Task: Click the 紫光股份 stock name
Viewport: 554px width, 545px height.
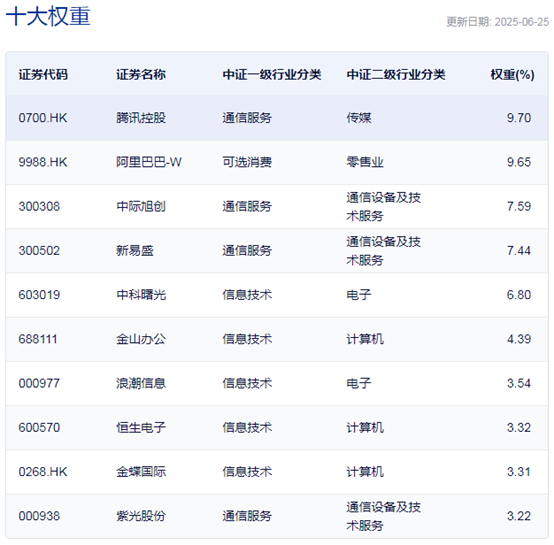Action: [141, 516]
